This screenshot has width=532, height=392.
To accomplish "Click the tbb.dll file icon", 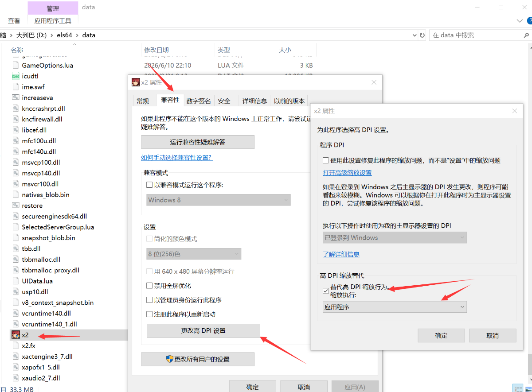I will [x=15, y=248].
